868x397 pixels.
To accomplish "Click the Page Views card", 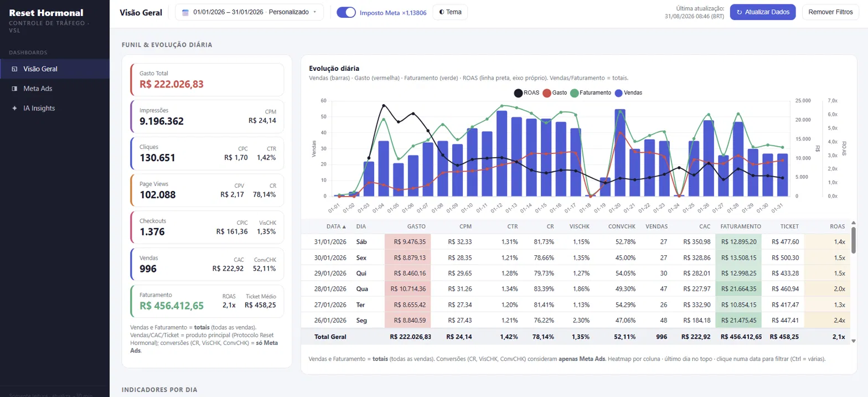I will coord(207,190).
